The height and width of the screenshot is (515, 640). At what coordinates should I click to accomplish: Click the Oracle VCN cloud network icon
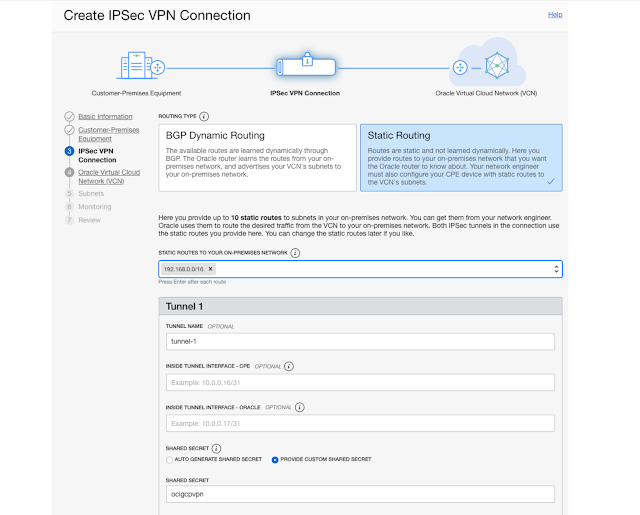pos(497,65)
